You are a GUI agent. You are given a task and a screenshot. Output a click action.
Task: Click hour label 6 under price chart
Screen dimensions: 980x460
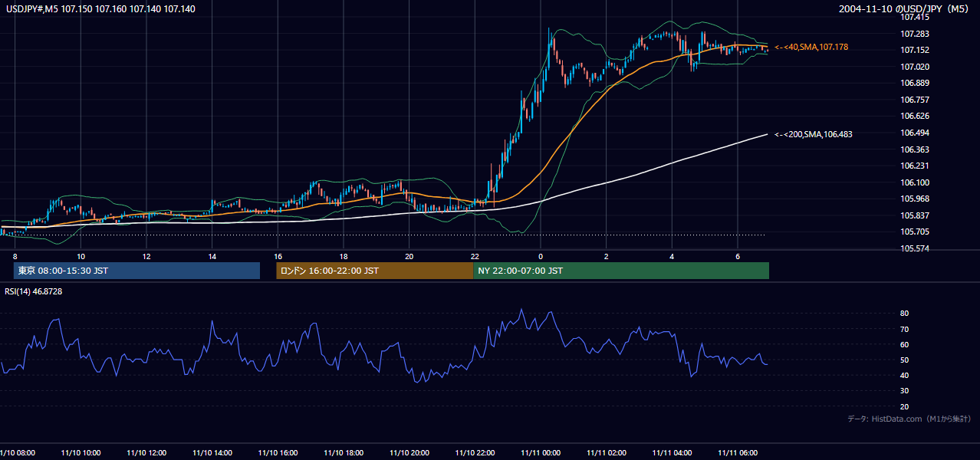[x=738, y=256]
